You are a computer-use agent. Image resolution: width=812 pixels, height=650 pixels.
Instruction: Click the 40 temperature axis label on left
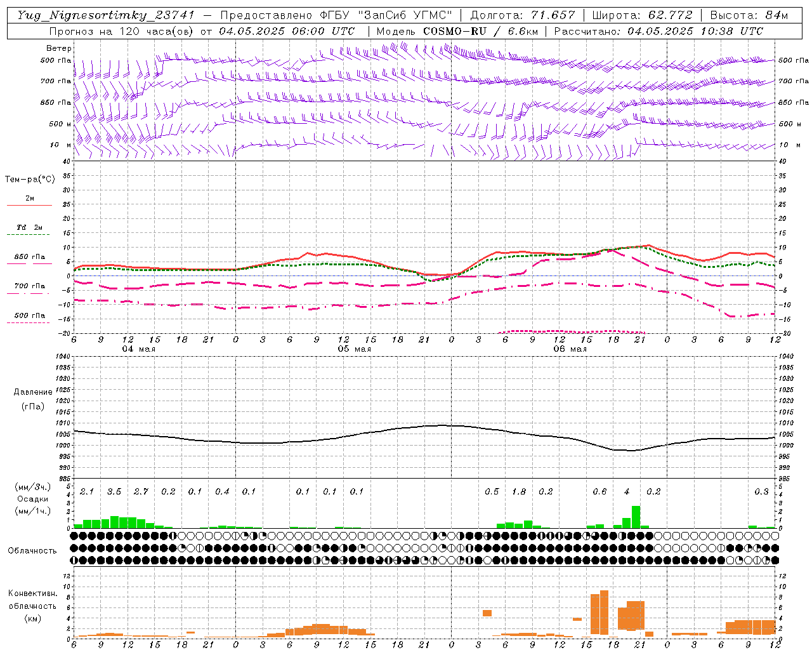(65, 162)
